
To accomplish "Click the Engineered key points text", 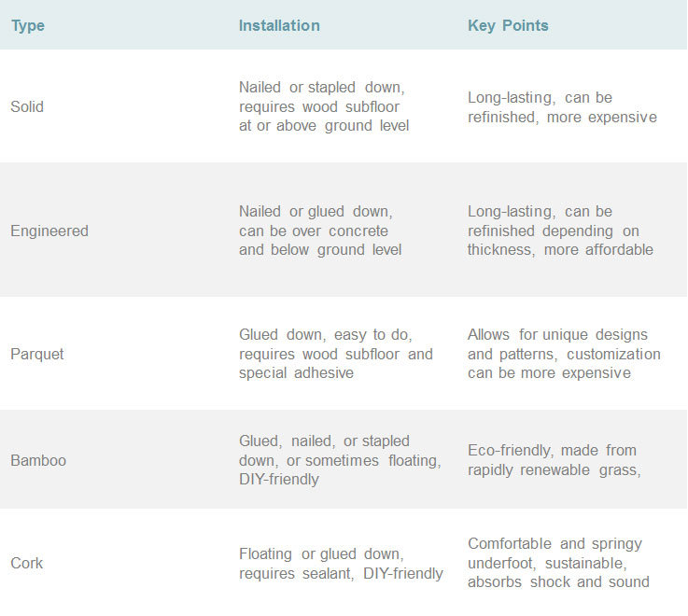I will (560, 231).
